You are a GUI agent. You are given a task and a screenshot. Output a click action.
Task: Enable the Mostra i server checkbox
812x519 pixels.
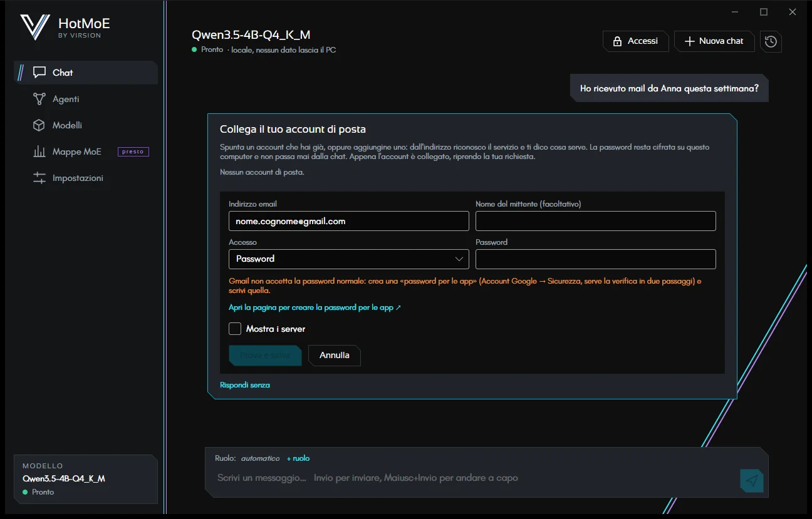coord(235,329)
